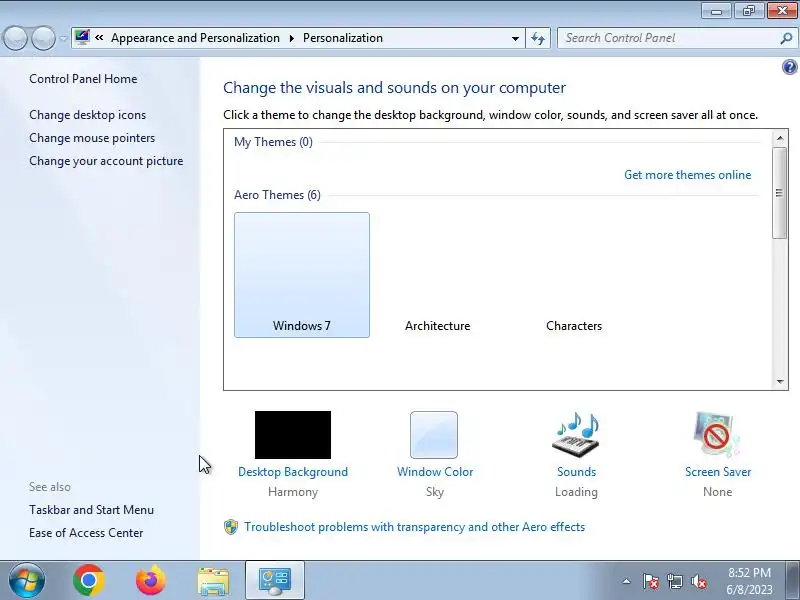Click the Forward navigation arrow
This screenshot has width=800, height=600.
44,38
